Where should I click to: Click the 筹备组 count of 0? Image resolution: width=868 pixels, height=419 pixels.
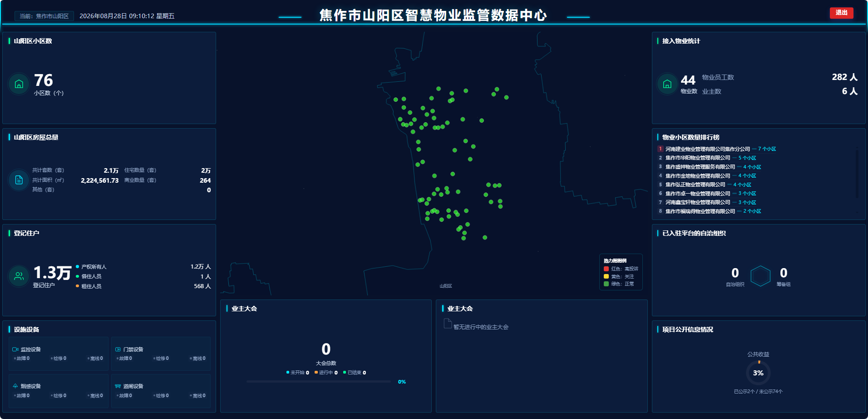click(784, 273)
